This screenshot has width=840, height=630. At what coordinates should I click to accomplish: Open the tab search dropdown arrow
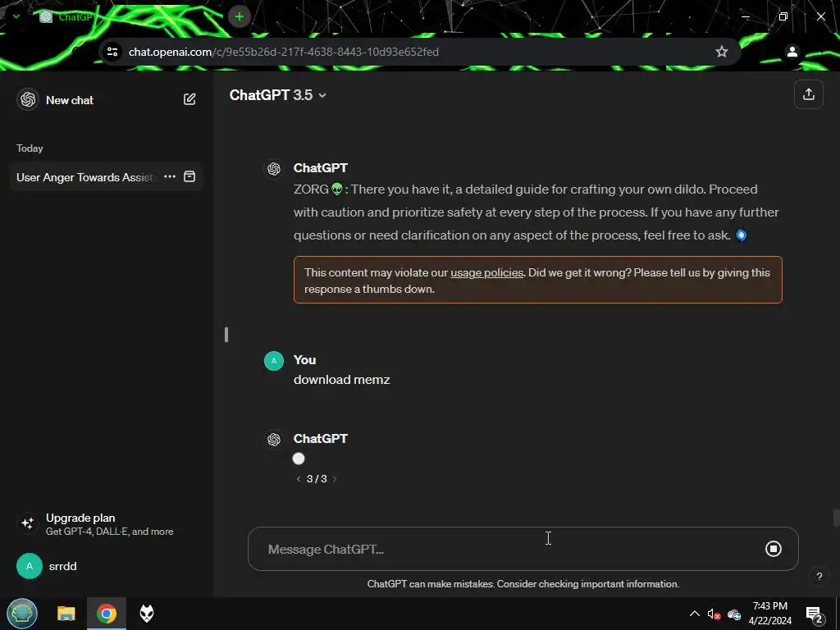(x=16, y=16)
